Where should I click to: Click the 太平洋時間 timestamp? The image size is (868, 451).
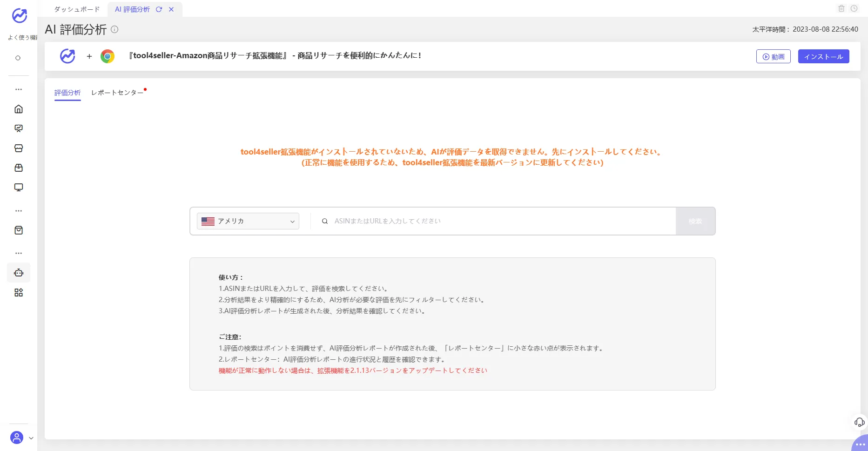(805, 29)
